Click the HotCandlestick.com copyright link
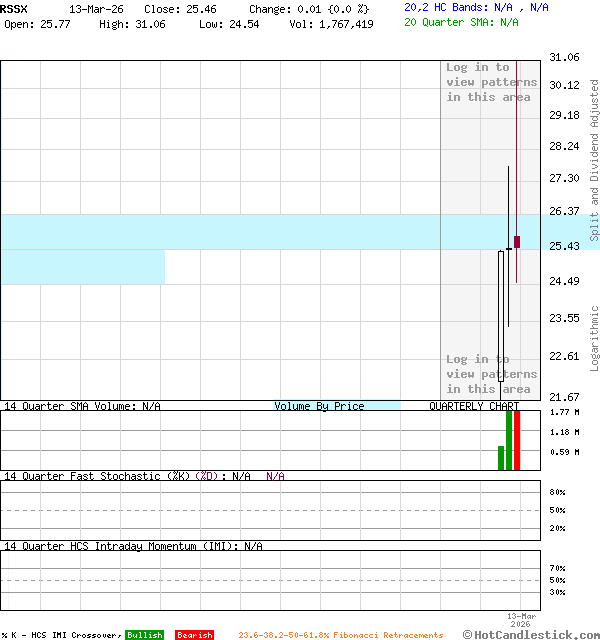Image resolution: width=600 pixels, height=640 pixels. [531, 634]
